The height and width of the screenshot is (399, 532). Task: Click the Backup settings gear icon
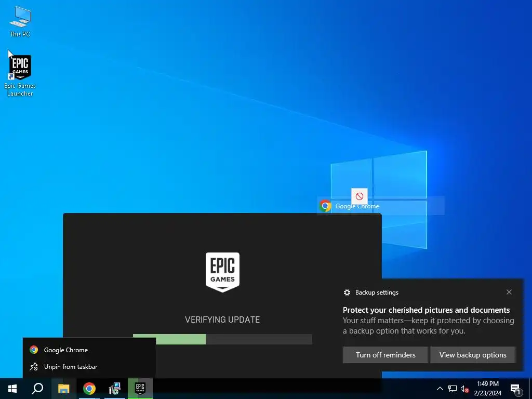(x=347, y=292)
